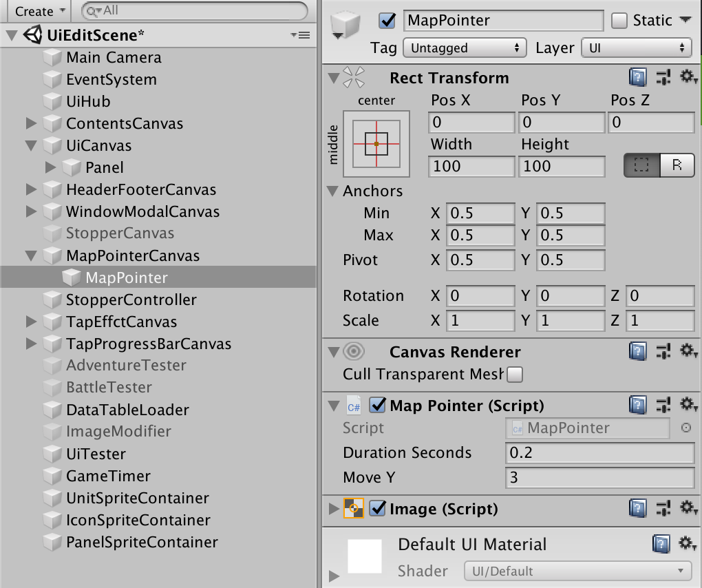
Task: Open the Layer dropdown set to UI
Action: point(635,48)
